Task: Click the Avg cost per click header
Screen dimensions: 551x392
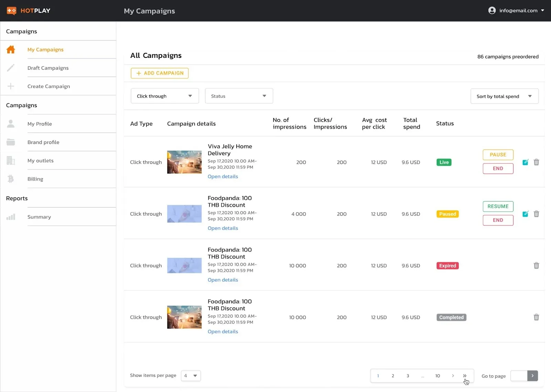Action: click(374, 123)
